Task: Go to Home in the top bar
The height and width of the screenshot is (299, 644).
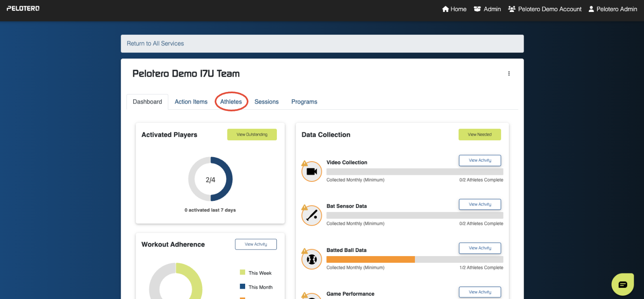Action: pos(454,9)
